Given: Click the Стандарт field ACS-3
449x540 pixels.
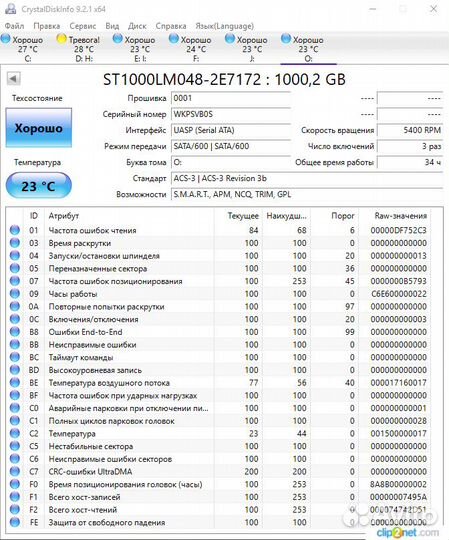Looking at the screenshot, I should point(307,178).
